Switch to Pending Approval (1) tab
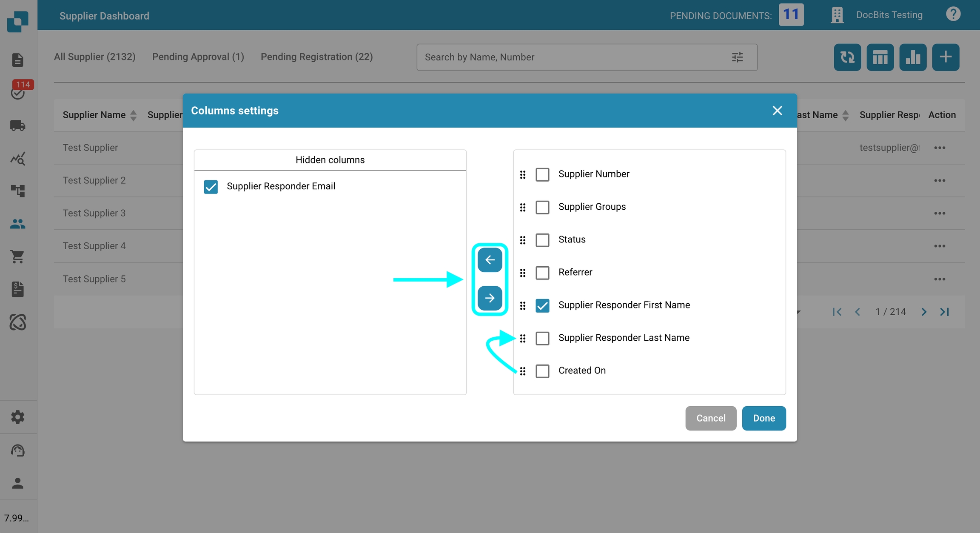 coord(198,57)
